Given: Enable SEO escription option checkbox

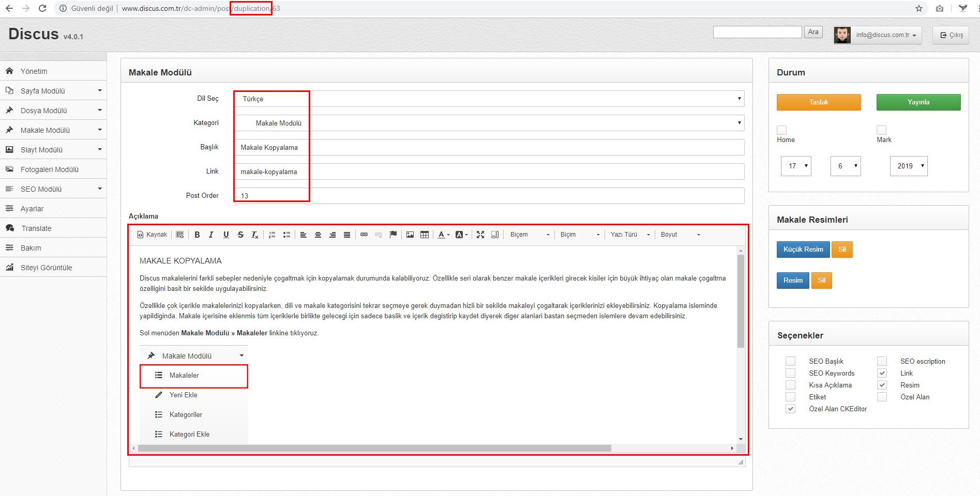Looking at the screenshot, I should [x=882, y=361].
